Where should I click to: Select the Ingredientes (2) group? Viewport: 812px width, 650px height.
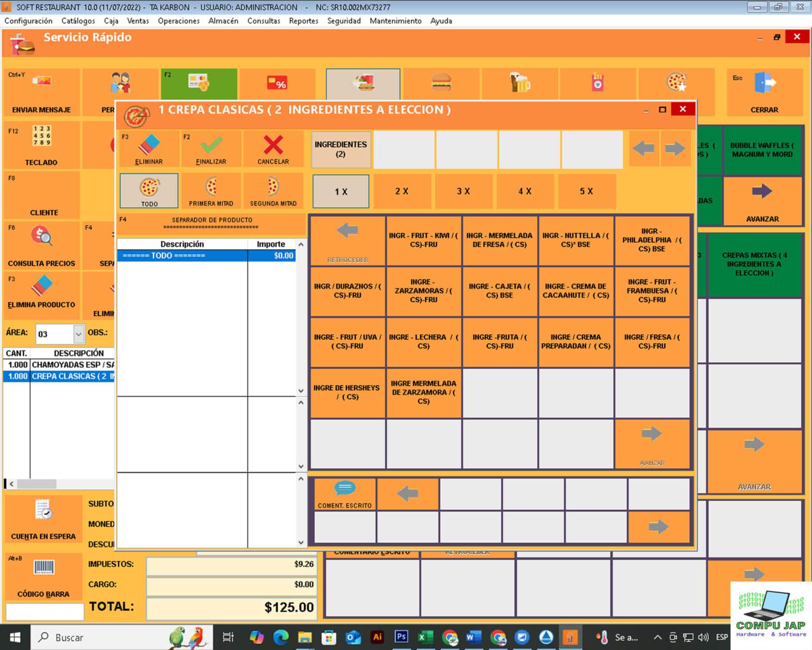pos(341,149)
